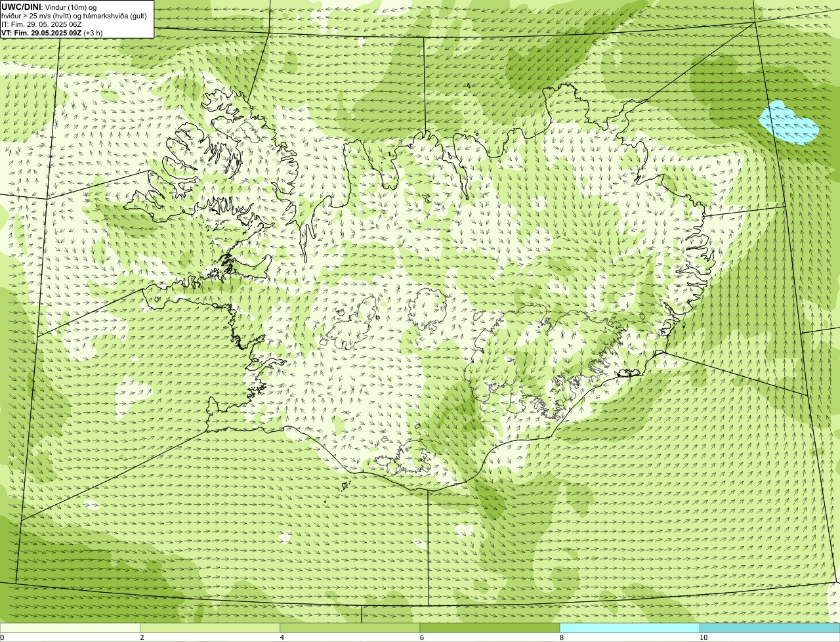Click the scale label "6" under the color bar

(x=421, y=637)
